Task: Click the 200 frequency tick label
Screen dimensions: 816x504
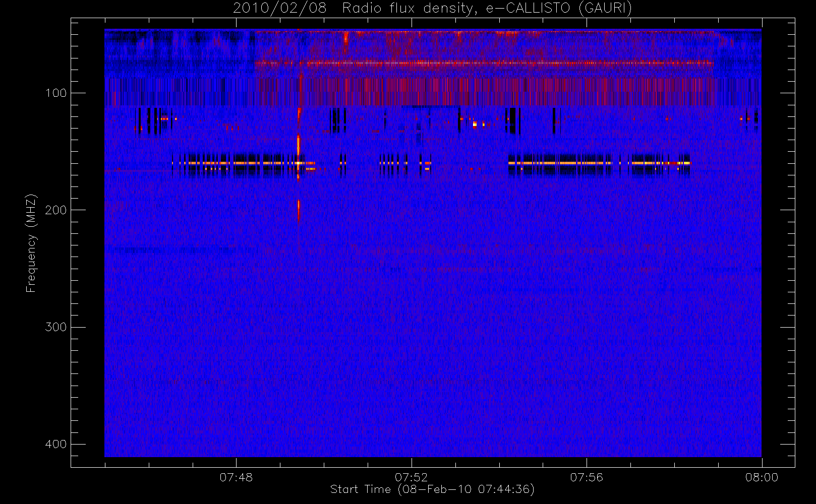Action: 55,210
